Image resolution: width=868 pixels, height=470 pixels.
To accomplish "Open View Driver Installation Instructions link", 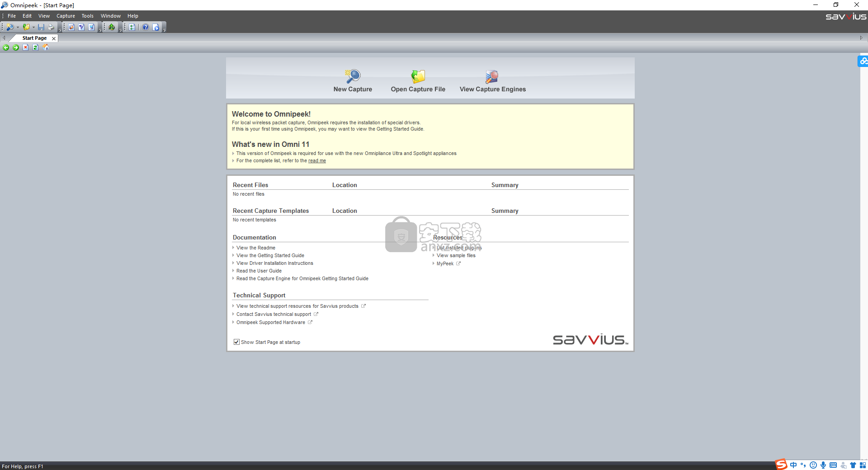I will tap(275, 263).
